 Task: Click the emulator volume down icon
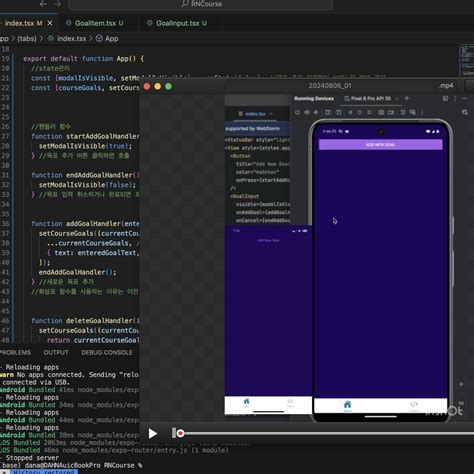[316, 112]
